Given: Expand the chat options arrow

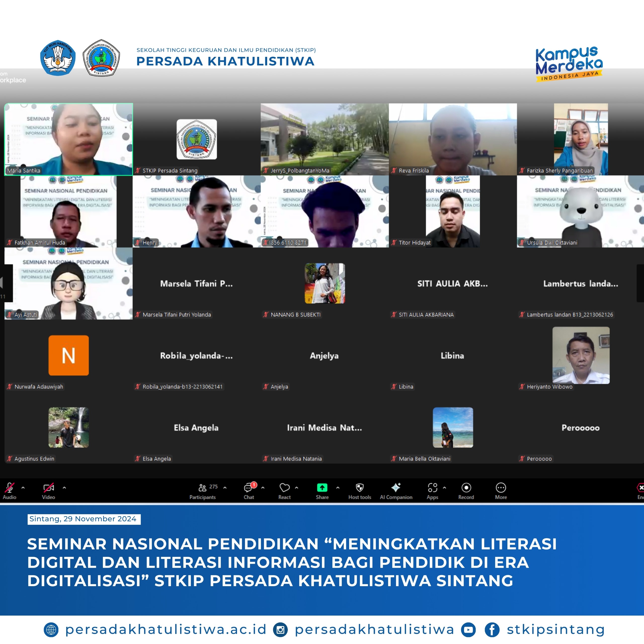Looking at the screenshot, I should pos(263,488).
